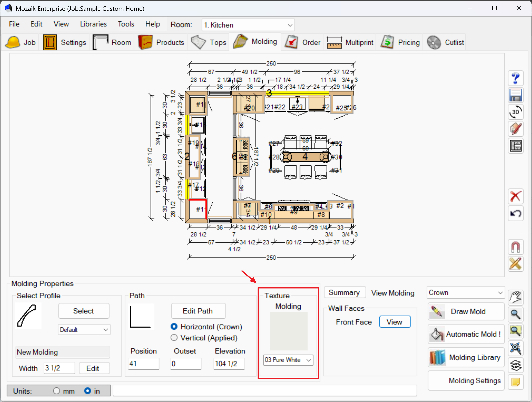
Task: Click the undo arrow icon
Action: point(515,213)
